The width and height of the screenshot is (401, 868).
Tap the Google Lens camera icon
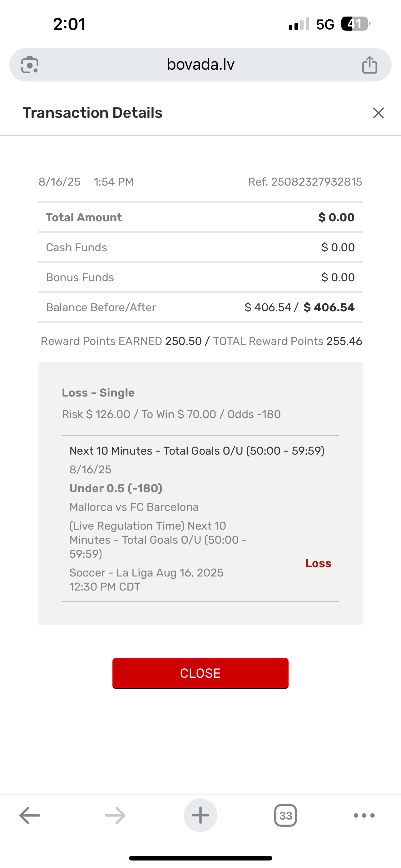tap(30, 65)
